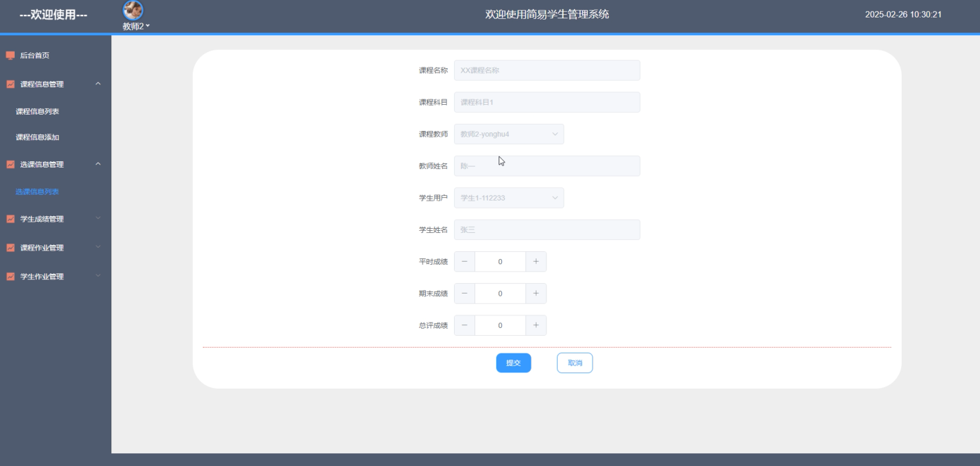Open 课程信息添加 submenu item
The image size is (980, 466).
(37, 137)
